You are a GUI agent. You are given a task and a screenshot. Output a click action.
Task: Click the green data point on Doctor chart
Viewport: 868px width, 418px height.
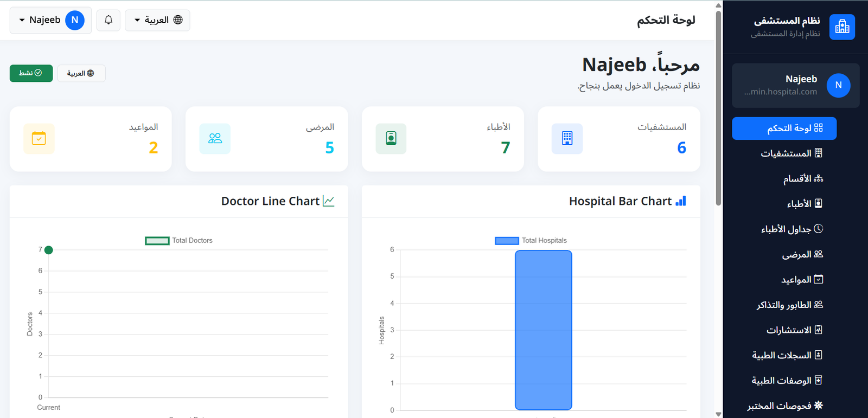(x=49, y=250)
